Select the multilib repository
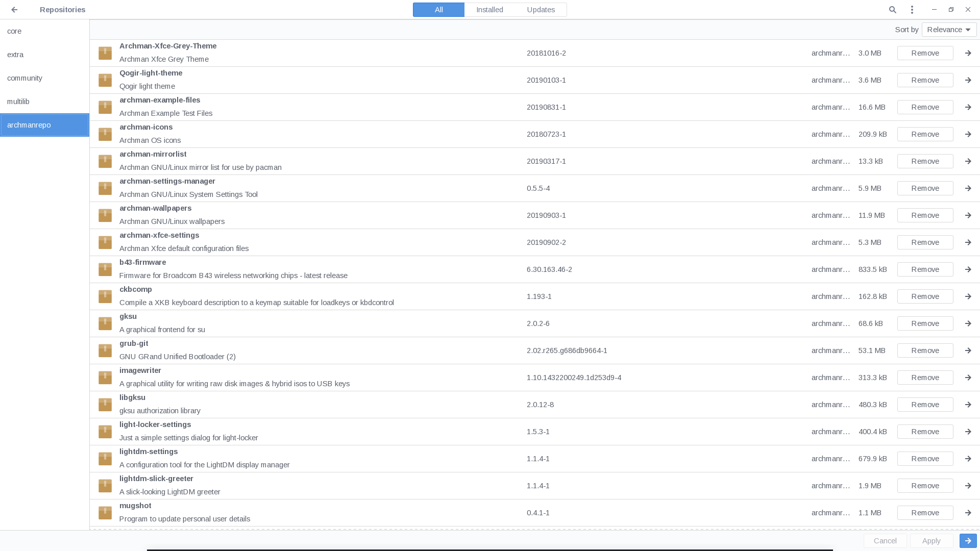 tap(44, 102)
